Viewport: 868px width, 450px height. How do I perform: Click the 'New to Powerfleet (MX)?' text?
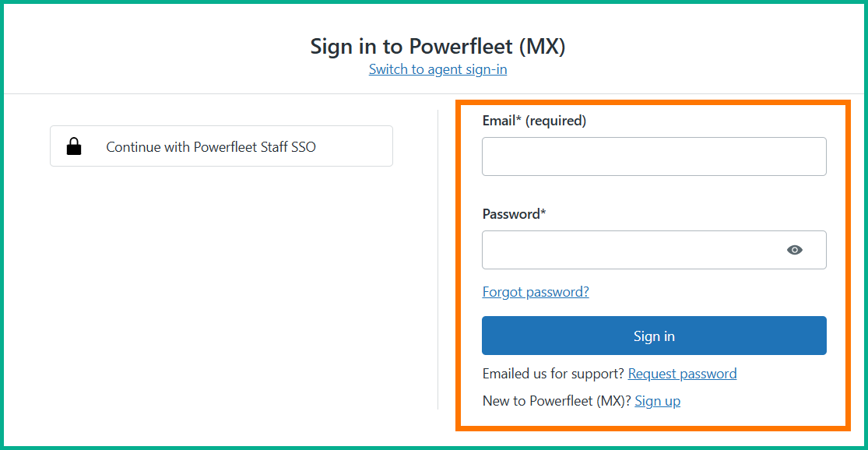coord(556,401)
